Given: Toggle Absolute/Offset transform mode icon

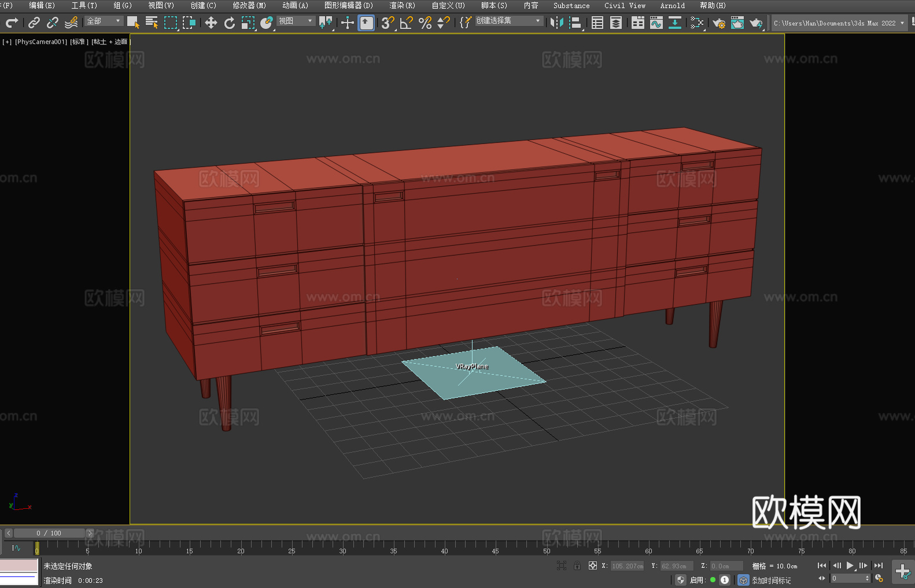Looking at the screenshot, I should [x=593, y=565].
